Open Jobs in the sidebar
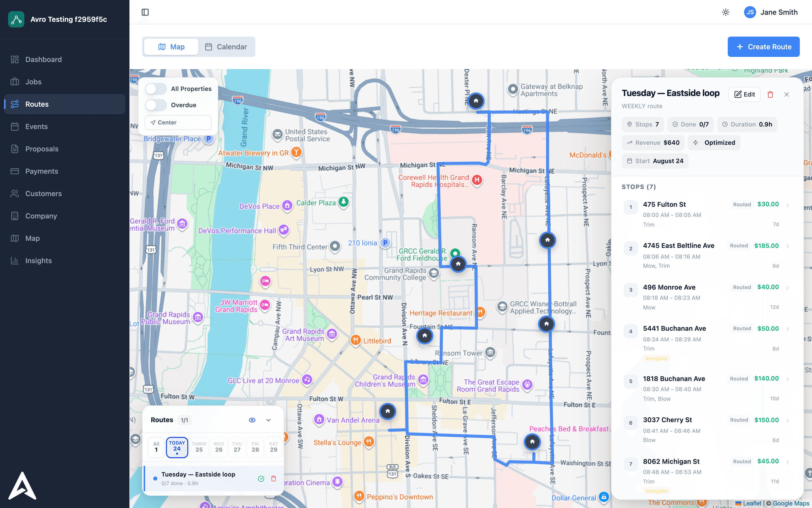The height and width of the screenshot is (508, 812). click(x=64, y=82)
